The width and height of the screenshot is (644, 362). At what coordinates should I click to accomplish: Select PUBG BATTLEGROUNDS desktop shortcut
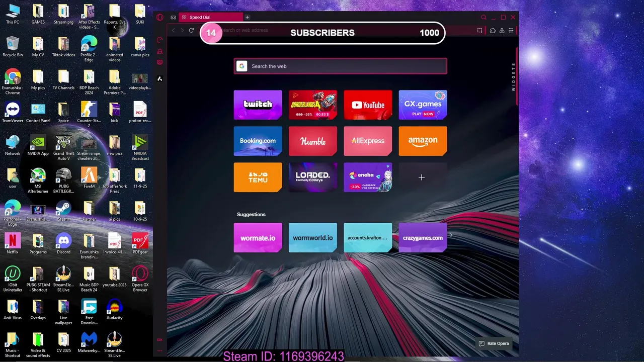[x=63, y=181]
